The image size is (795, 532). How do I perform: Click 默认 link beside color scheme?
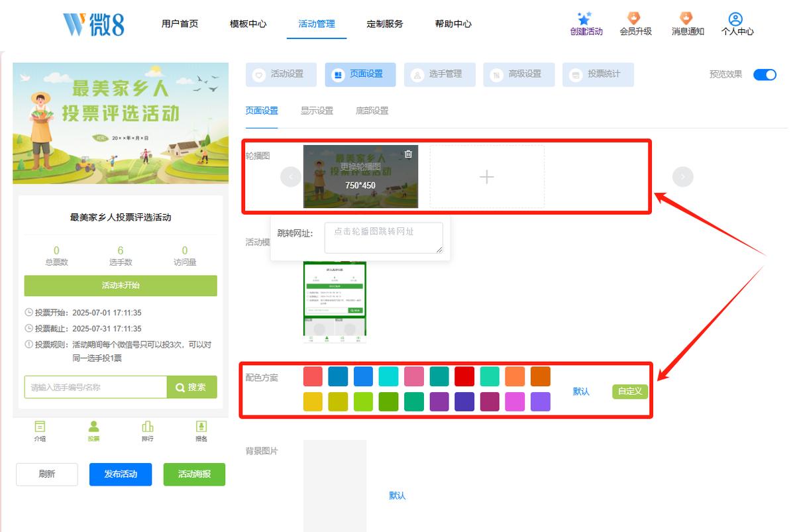(581, 392)
